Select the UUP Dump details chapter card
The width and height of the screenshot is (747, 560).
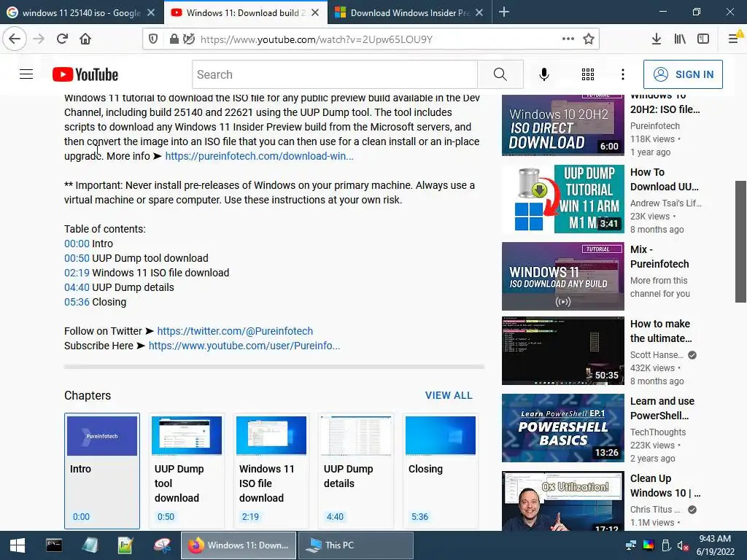(356, 471)
